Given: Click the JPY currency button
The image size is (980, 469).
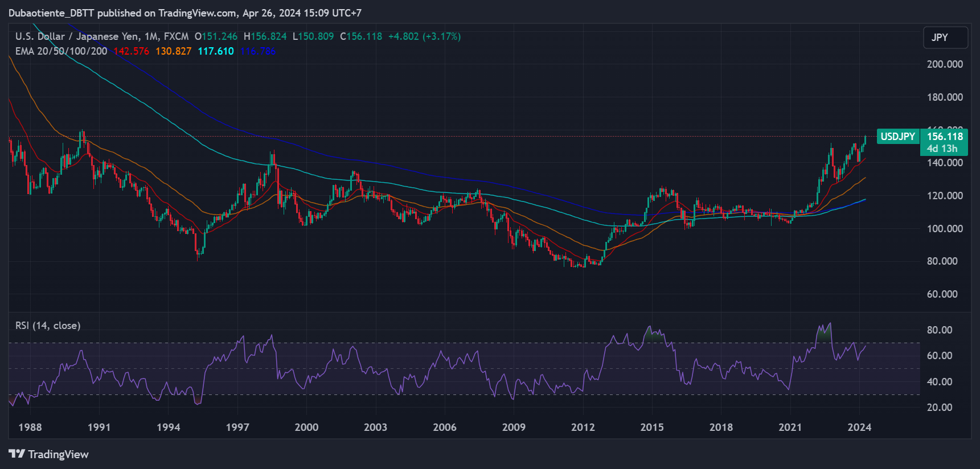Looking at the screenshot, I should [945, 38].
